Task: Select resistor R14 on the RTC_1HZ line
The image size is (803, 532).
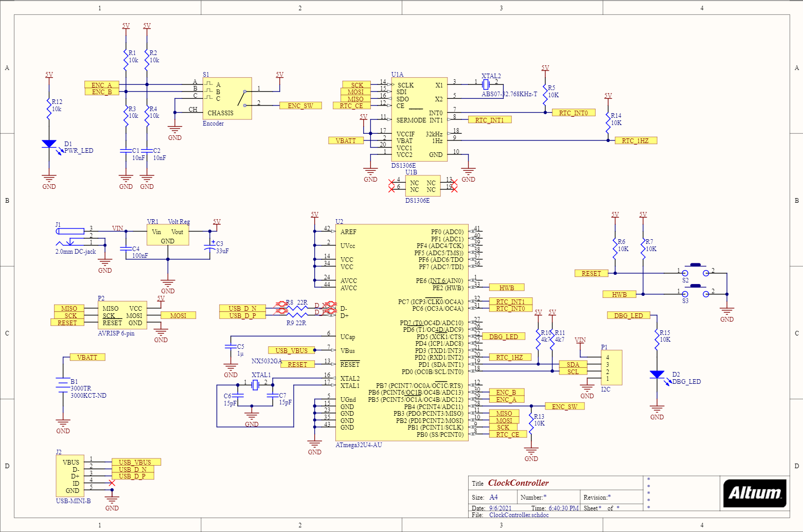Action: pos(608,122)
